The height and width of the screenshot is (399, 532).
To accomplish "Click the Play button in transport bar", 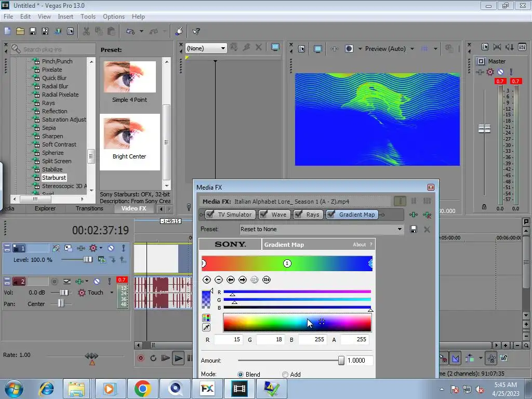I will [x=178, y=358].
